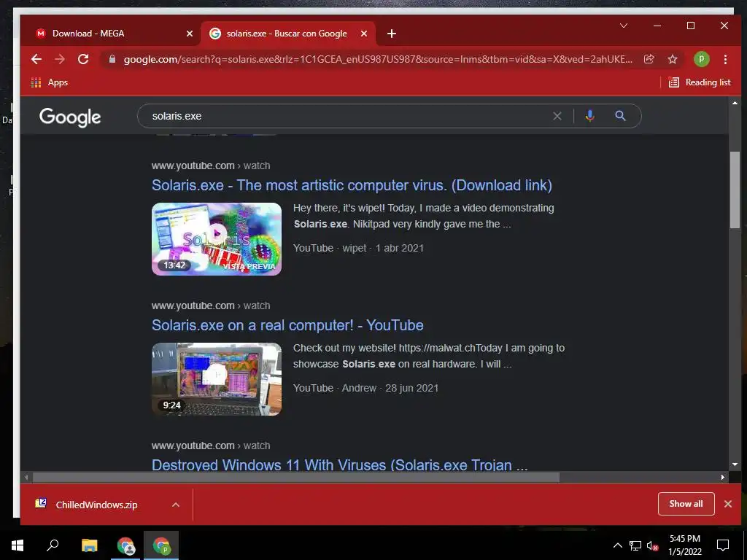Share this page from the address bar
The width and height of the screenshot is (747, 560).
click(x=649, y=59)
